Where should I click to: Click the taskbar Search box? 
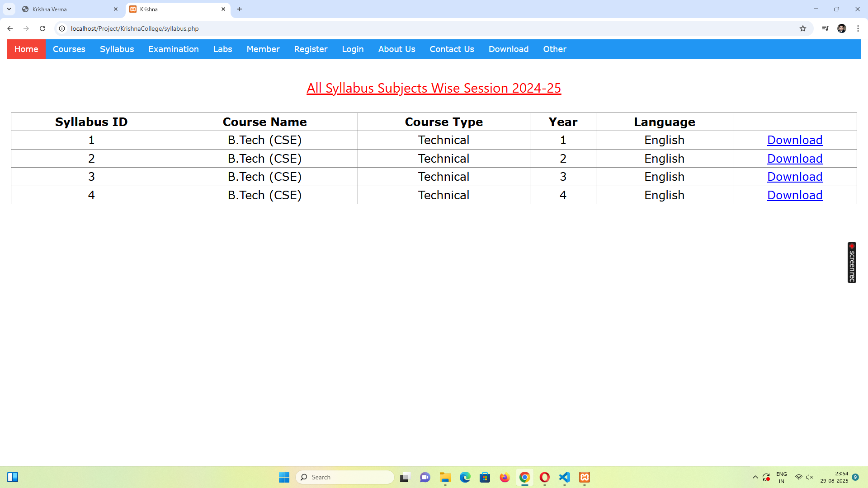[x=345, y=477]
